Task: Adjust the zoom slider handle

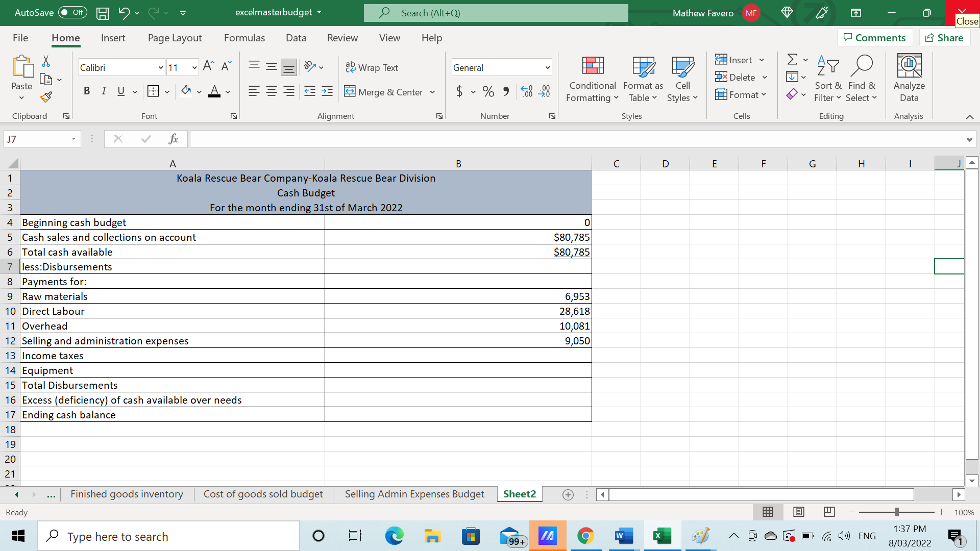Action: pyautogui.click(x=897, y=512)
